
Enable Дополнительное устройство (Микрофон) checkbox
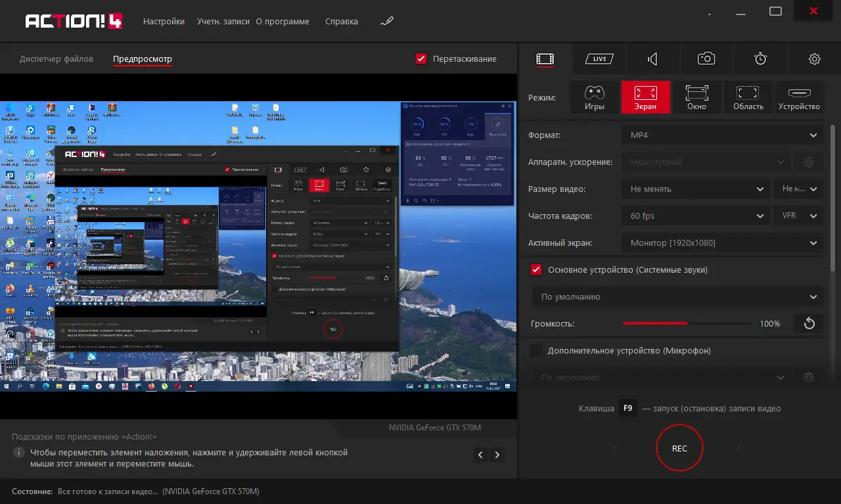click(536, 350)
